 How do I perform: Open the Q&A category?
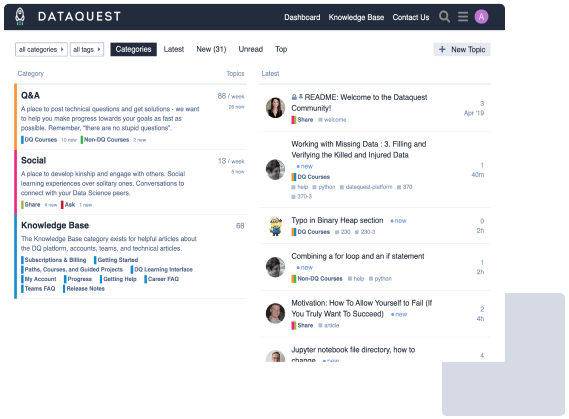pyautogui.click(x=30, y=95)
